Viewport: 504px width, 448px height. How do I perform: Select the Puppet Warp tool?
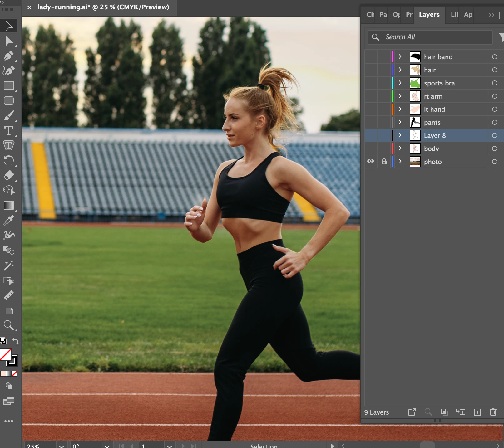point(9,235)
